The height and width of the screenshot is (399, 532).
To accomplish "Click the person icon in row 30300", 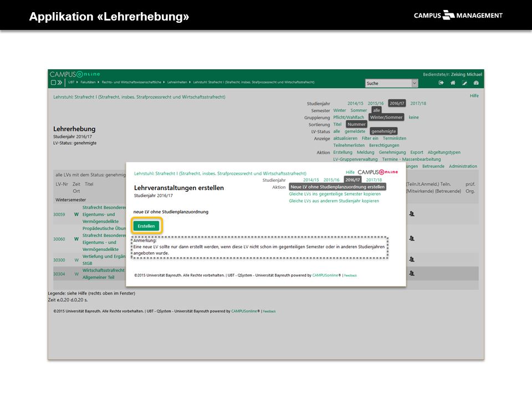I will tap(412, 259).
